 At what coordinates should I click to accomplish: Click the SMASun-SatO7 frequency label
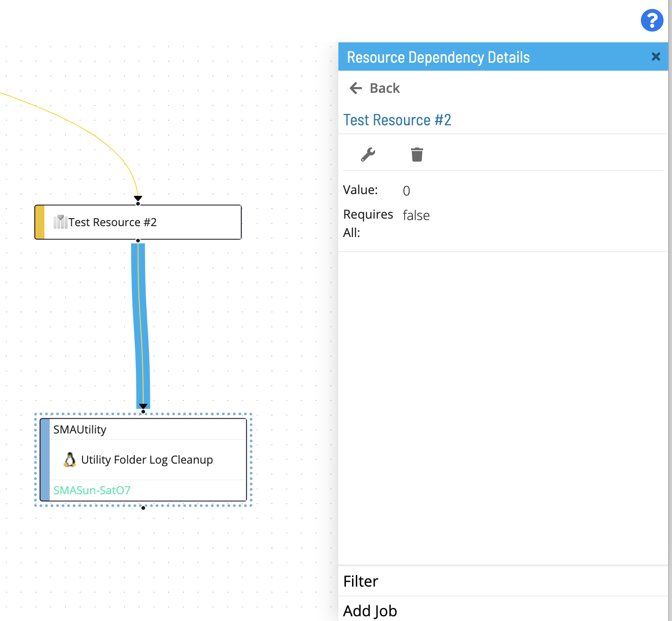92,490
